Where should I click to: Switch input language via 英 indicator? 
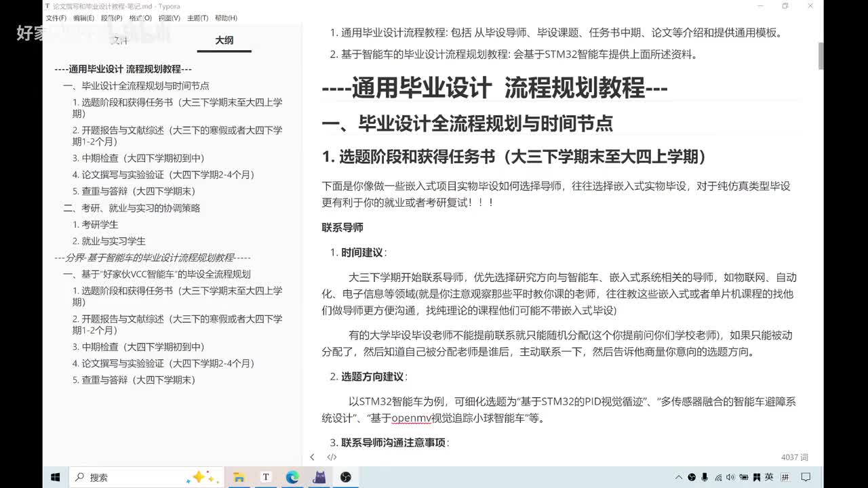769,477
